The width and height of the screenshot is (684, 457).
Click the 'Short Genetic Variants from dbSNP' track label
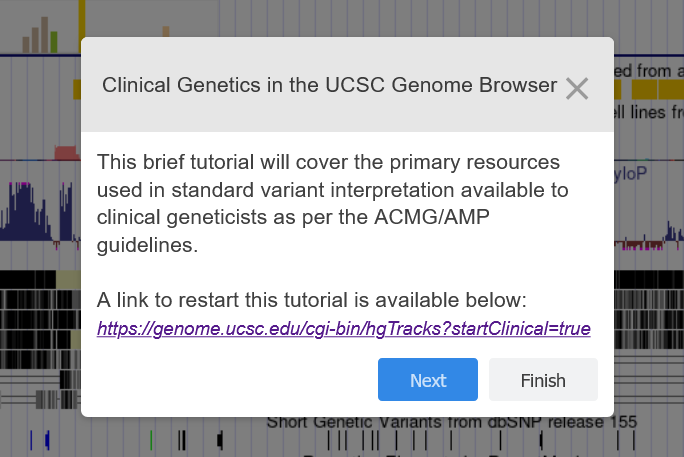[452, 422]
